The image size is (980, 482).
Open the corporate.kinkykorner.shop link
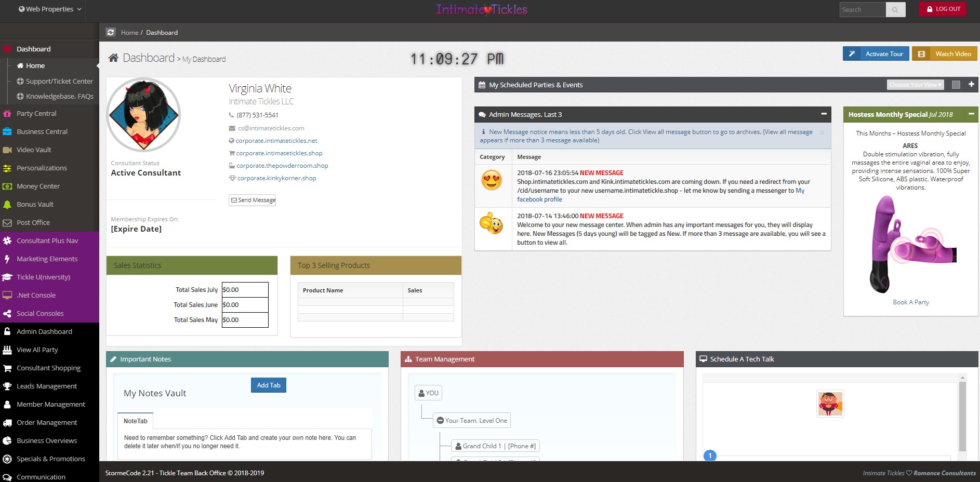point(276,178)
